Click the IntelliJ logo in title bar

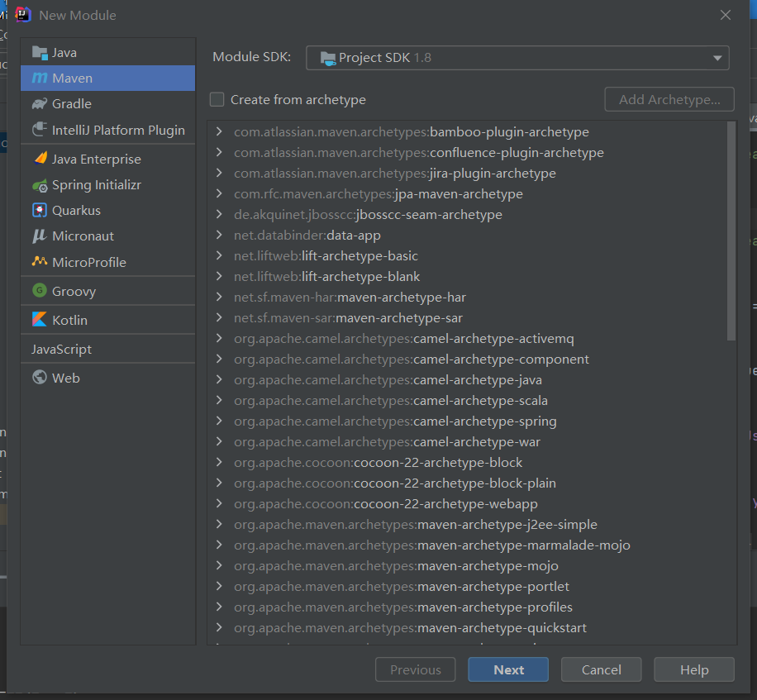[22, 15]
